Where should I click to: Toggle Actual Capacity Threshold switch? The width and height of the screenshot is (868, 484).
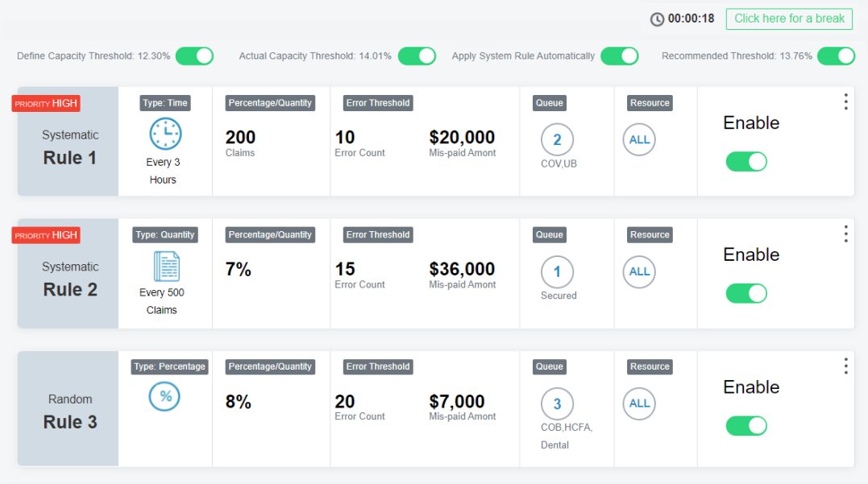point(417,56)
